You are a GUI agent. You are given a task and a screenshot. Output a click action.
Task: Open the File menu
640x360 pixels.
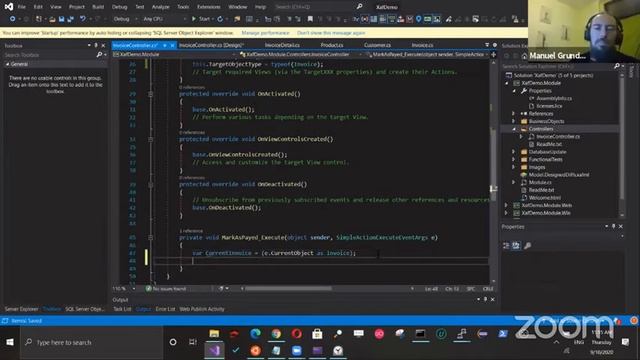pos(22,7)
